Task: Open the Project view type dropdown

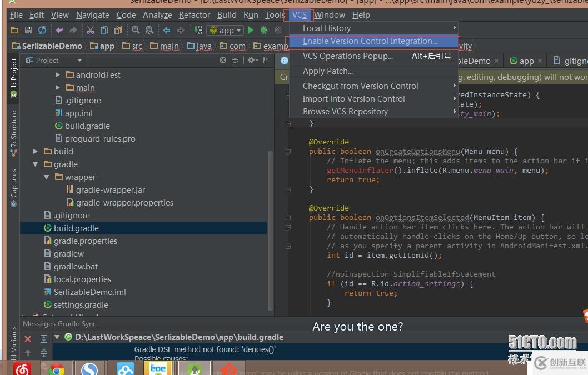Action: click(79, 60)
